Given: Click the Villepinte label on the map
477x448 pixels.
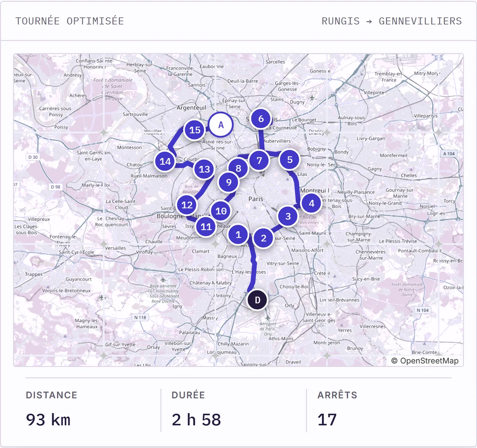Looking at the screenshot, I should tap(374, 93).
